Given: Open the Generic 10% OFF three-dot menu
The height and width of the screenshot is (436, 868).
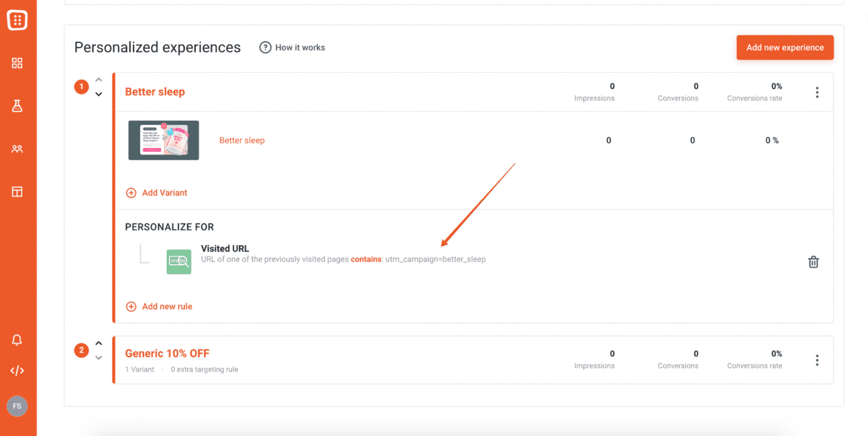Looking at the screenshot, I should tap(817, 360).
